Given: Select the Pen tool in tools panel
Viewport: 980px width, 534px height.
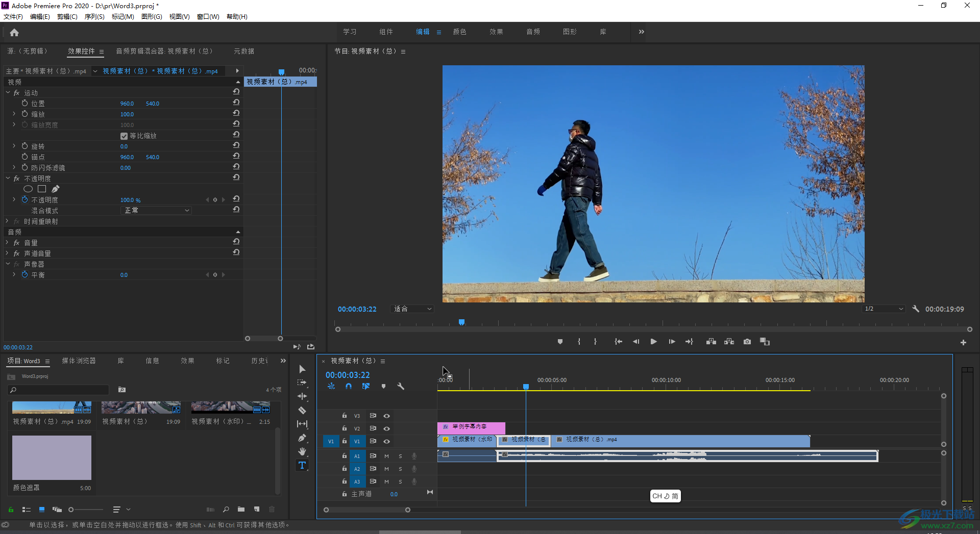Looking at the screenshot, I should click(302, 438).
